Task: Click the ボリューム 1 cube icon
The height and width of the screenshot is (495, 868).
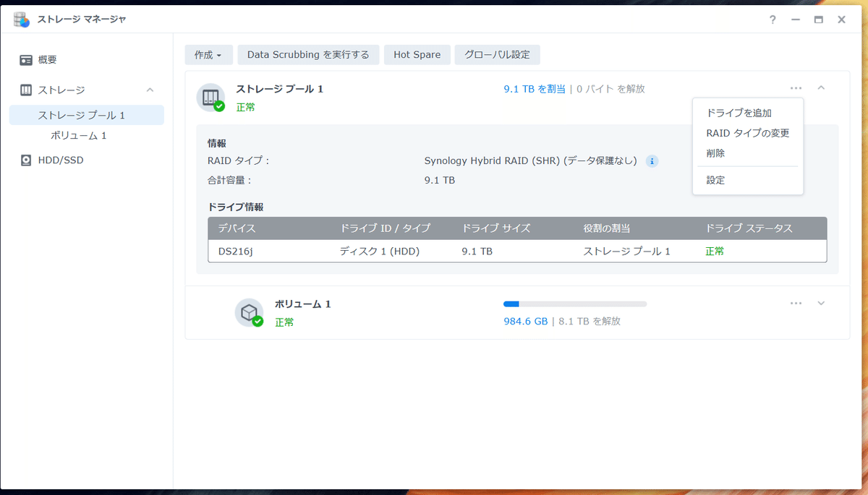Action: pos(249,313)
